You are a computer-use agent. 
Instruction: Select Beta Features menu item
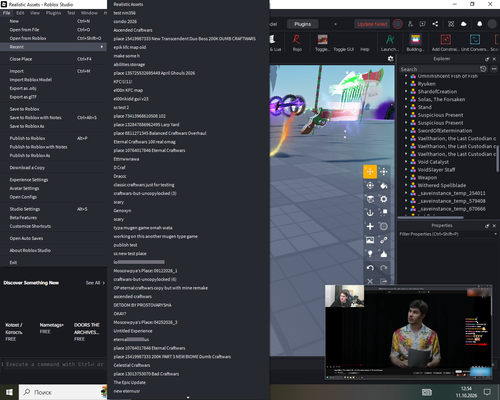[x=53, y=218]
